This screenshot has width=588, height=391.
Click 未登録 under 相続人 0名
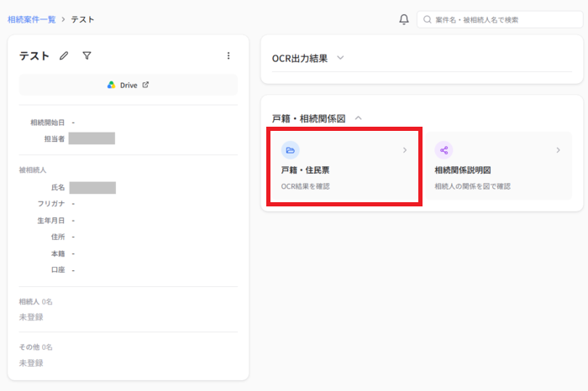(x=31, y=317)
